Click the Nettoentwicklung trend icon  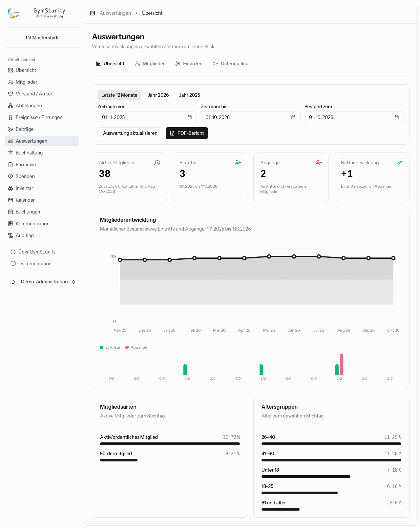(399, 163)
